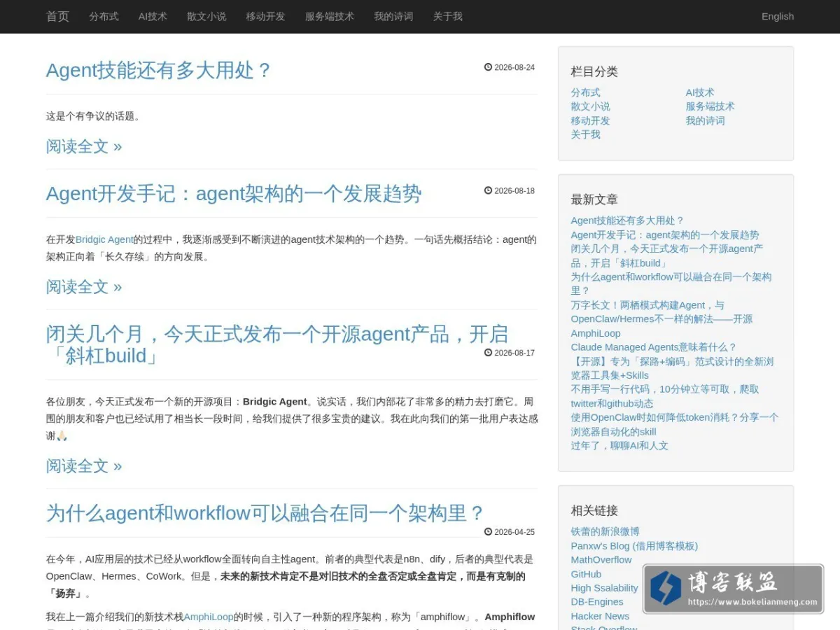Screen dimensions: 840x630
Task: Click the 最新文章 sidebar heading
Action: [594, 199]
